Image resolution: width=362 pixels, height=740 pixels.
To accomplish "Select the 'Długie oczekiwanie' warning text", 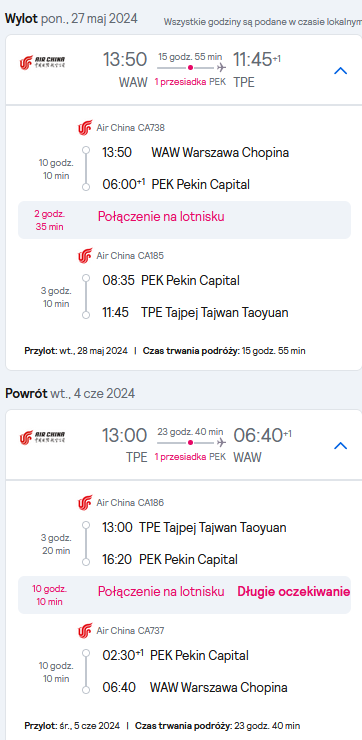I will point(294,592).
